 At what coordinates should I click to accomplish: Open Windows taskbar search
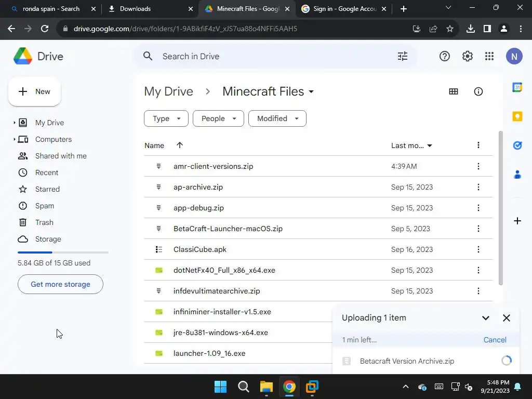coord(243,387)
